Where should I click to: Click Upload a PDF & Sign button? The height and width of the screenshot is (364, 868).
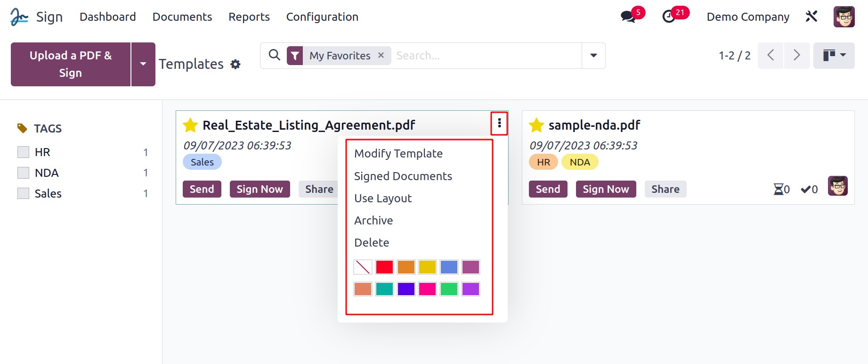71,64
